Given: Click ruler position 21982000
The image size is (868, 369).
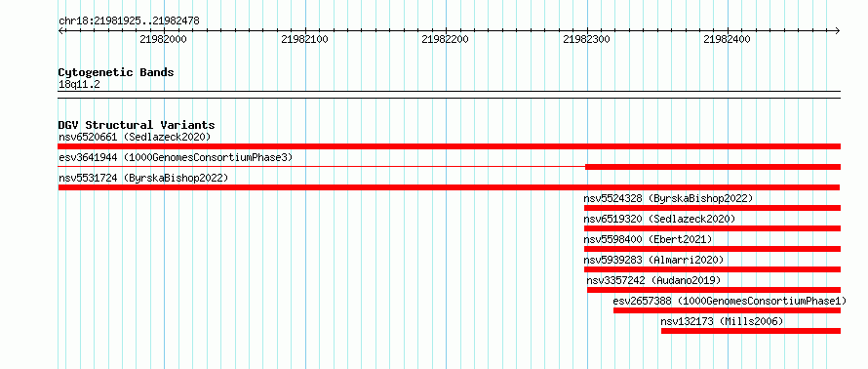Looking at the screenshot, I should coord(163,39).
